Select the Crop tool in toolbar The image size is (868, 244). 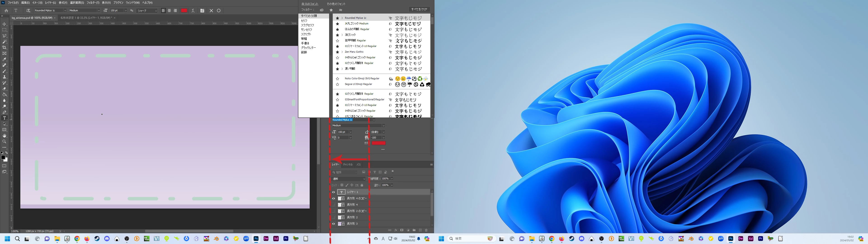pyautogui.click(x=4, y=47)
